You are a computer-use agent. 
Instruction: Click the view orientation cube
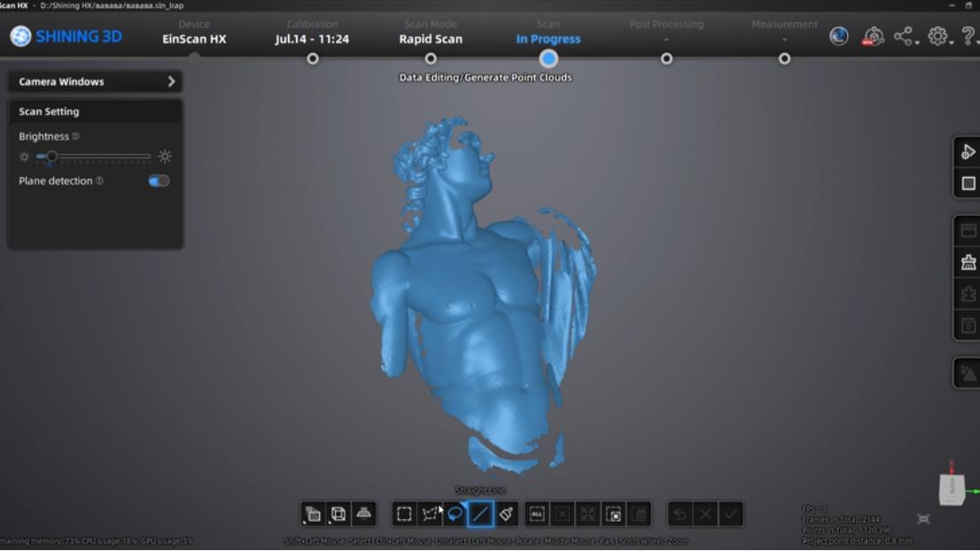pos(952,490)
